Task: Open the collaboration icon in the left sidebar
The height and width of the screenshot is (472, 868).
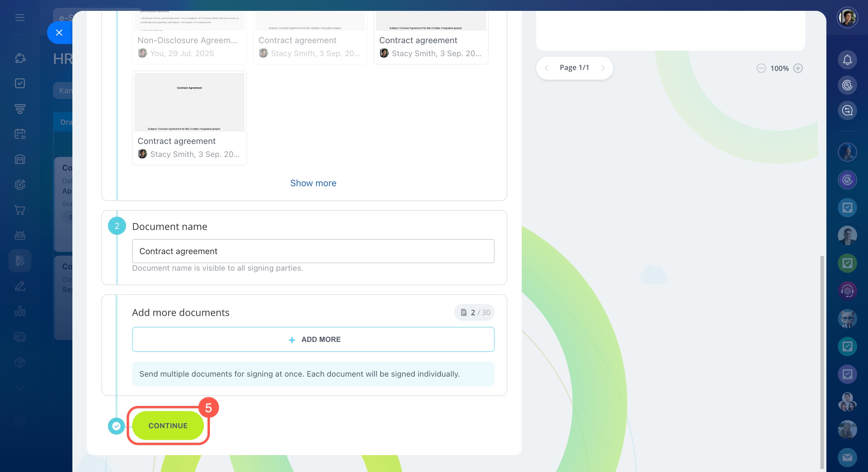Action: 20,58
